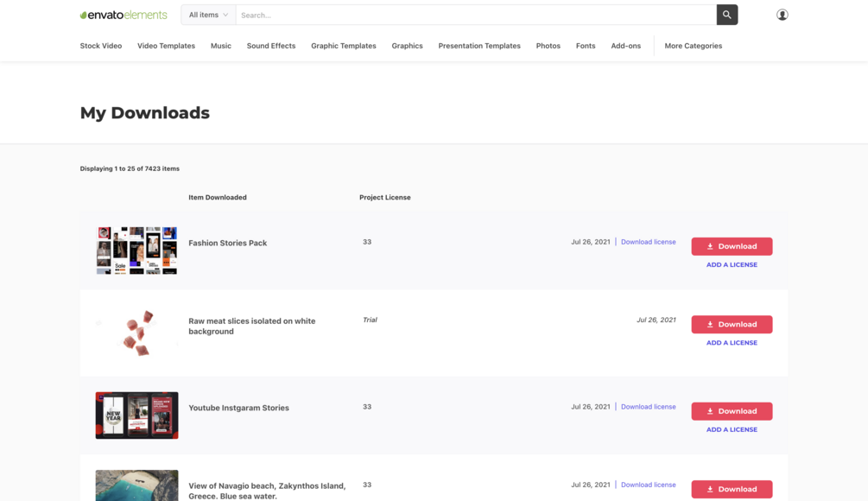The width and height of the screenshot is (868, 501).
Task: Open the user account profile icon
Action: tap(782, 15)
